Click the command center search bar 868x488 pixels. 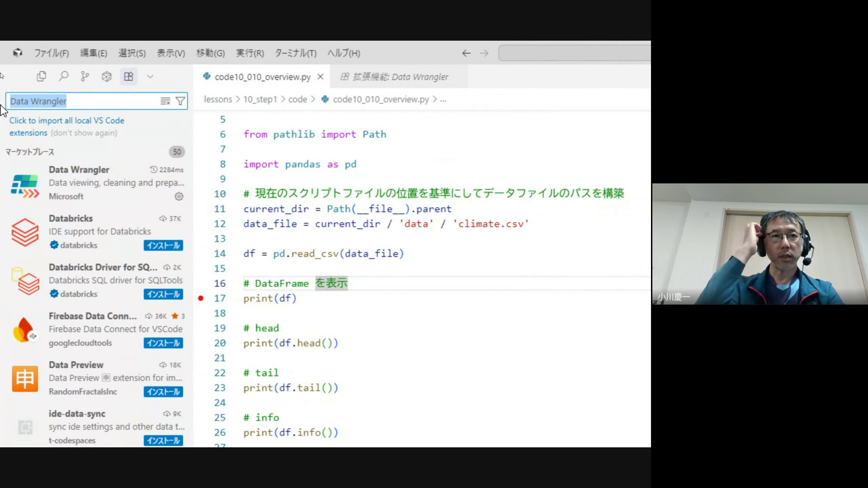(574, 53)
